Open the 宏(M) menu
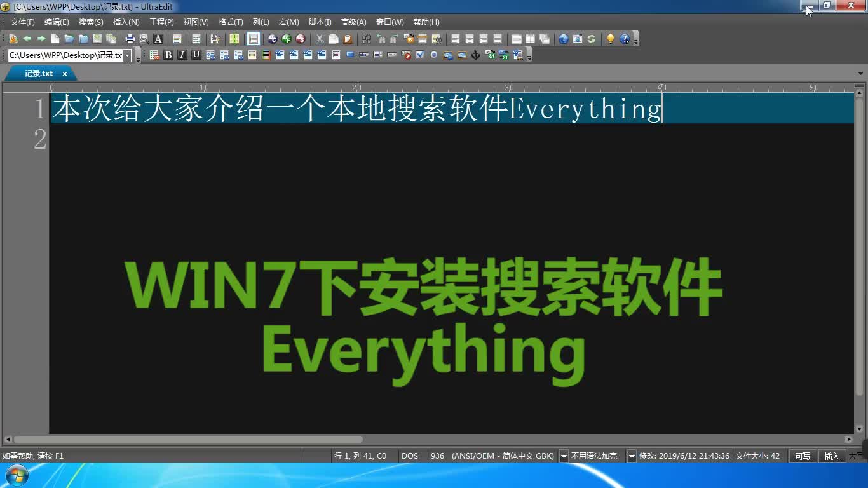The width and height of the screenshot is (868, 488). click(x=289, y=22)
